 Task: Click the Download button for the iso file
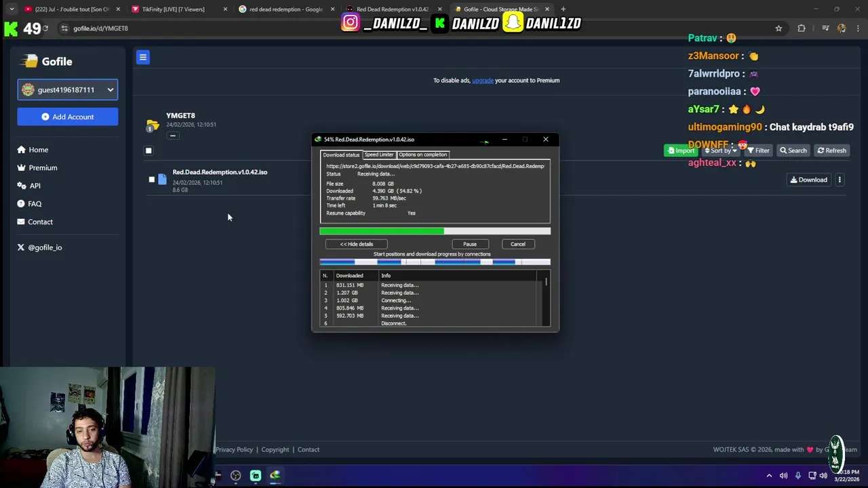point(808,180)
